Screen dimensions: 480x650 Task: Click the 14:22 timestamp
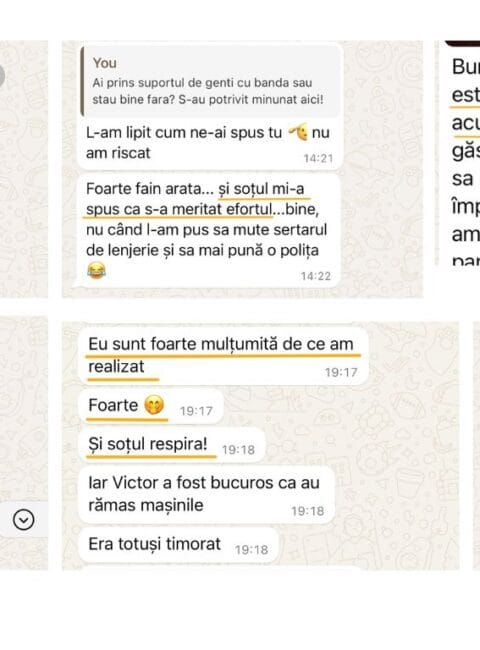coord(315,276)
